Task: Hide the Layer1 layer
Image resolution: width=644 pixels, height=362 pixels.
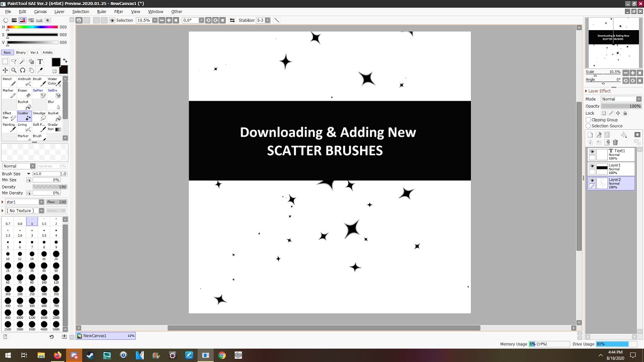Action: point(592,165)
